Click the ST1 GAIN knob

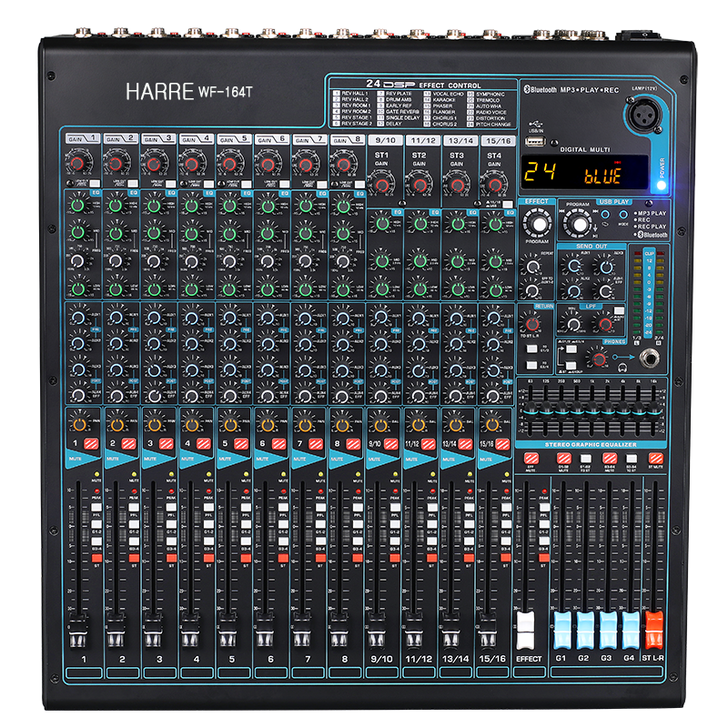pos(382,185)
